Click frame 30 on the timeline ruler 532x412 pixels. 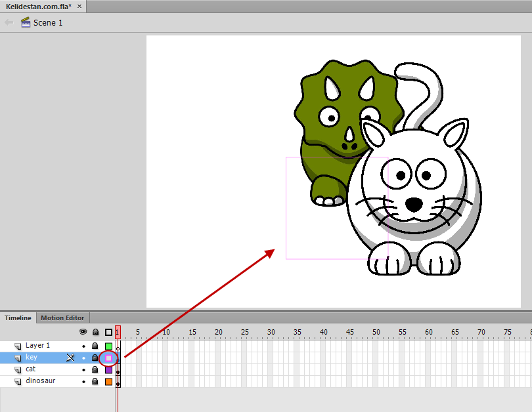pyautogui.click(x=271, y=332)
